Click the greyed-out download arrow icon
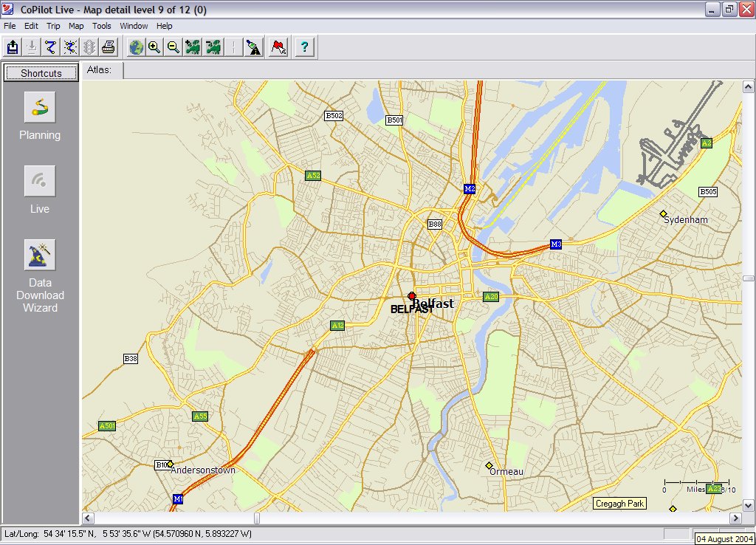This screenshot has width=756, height=545. (32, 47)
